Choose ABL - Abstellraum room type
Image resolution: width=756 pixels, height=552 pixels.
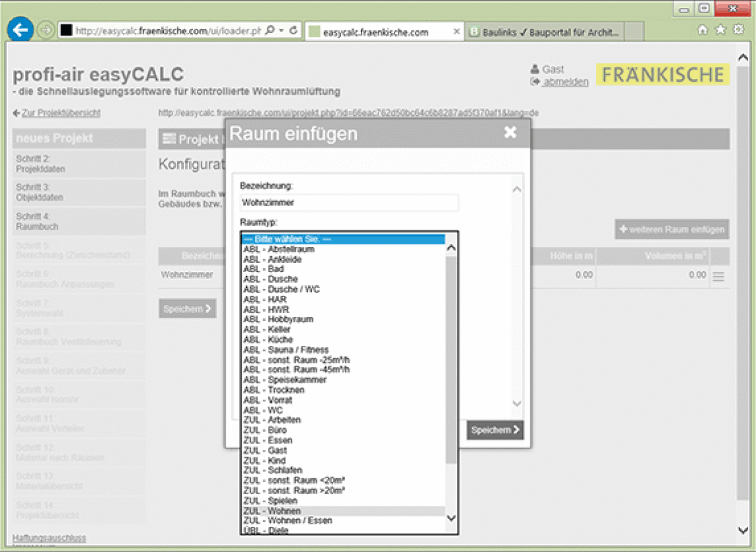[343, 249]
